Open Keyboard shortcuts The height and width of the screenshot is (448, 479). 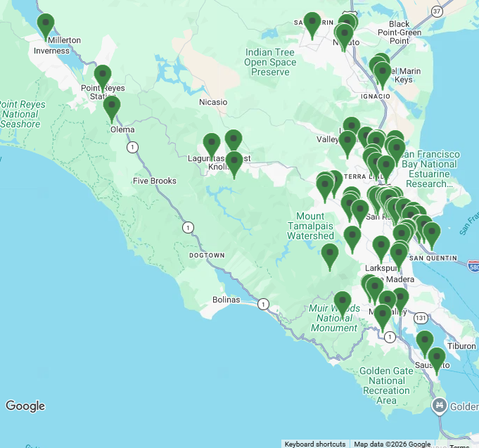(315, 444)
